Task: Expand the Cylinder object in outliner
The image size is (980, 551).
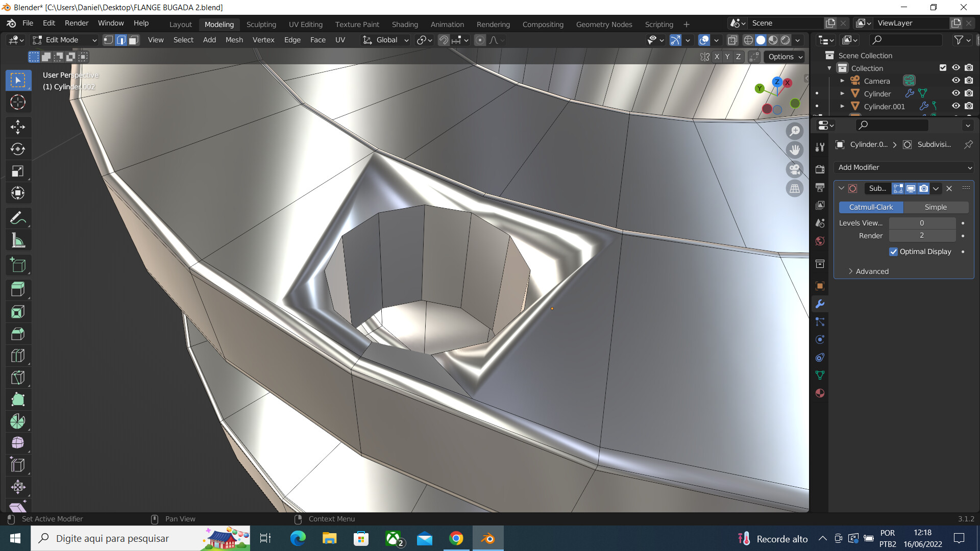Action: click(843, 93)
